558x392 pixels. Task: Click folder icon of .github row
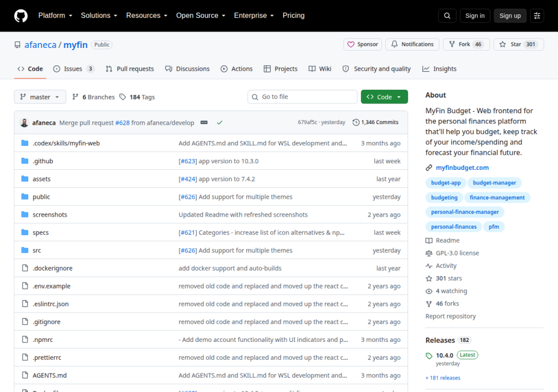coord(25,161)
